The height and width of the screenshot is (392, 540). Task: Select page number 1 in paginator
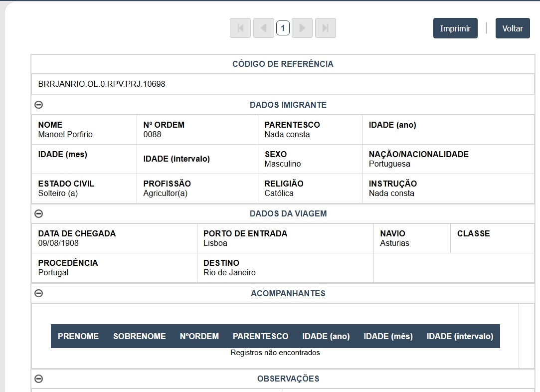click(x=283, y=28)
